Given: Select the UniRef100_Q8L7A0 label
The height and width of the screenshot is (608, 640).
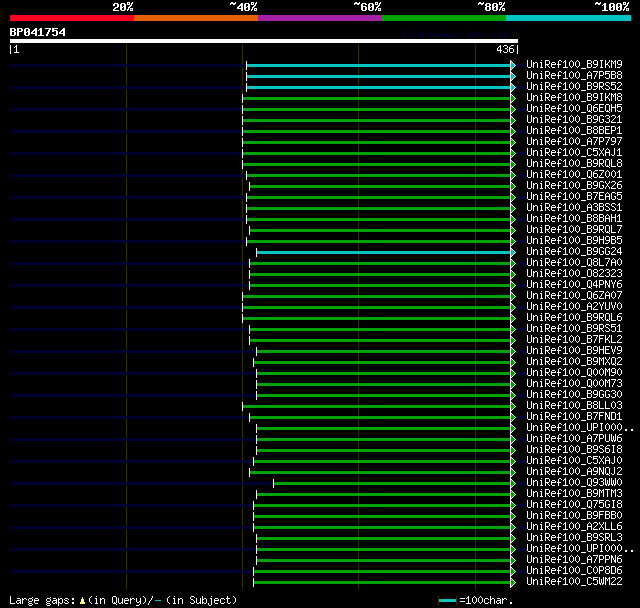Looking at the screenshot, I should [574, 263].
